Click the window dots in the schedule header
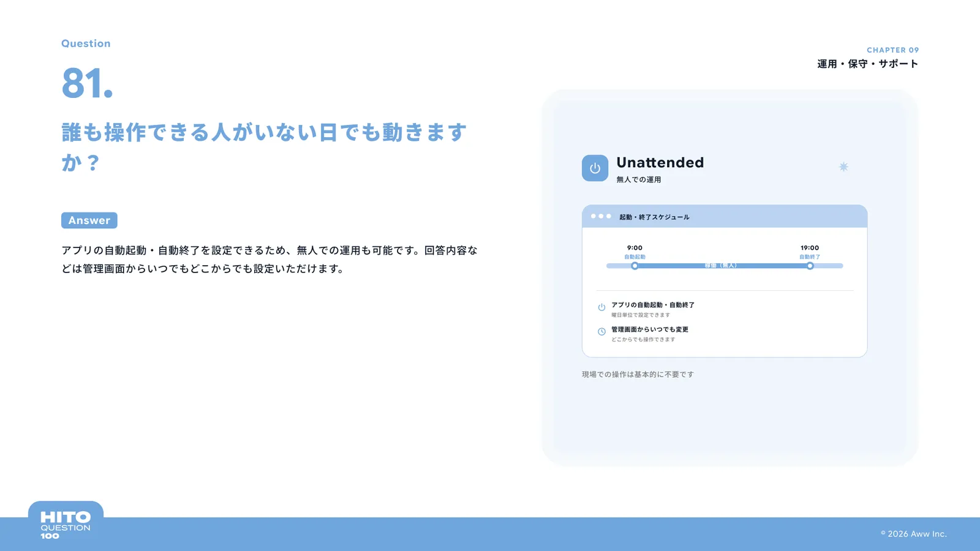Viewport: 980px width, 551px height. pos(601,216)
